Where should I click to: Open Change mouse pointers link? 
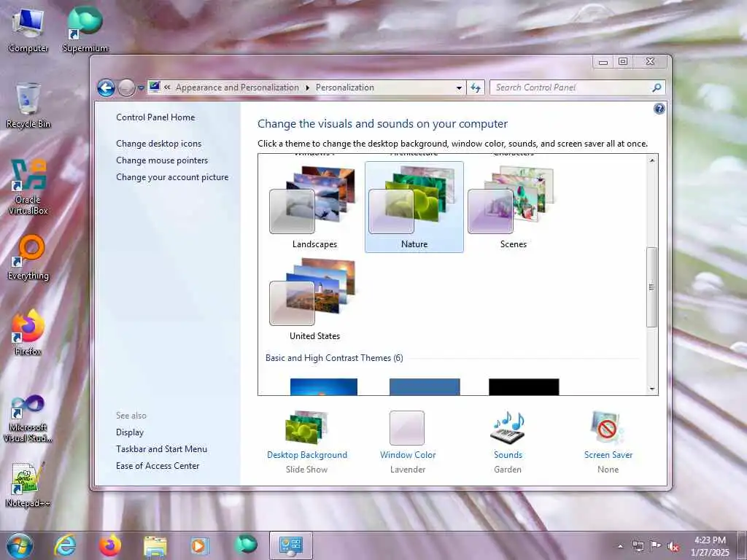(x=162, y=160)
